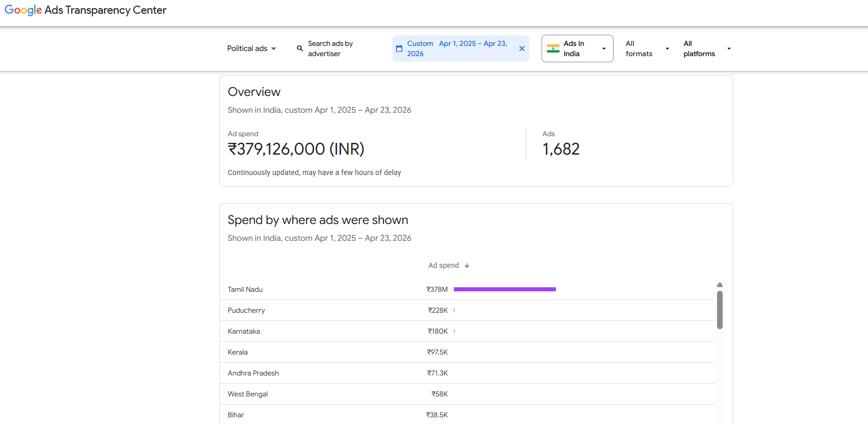Viewport: 868px width, 424px height.
Task: Select the Tamil Nadu row
Action: click(x=245, y=289)
